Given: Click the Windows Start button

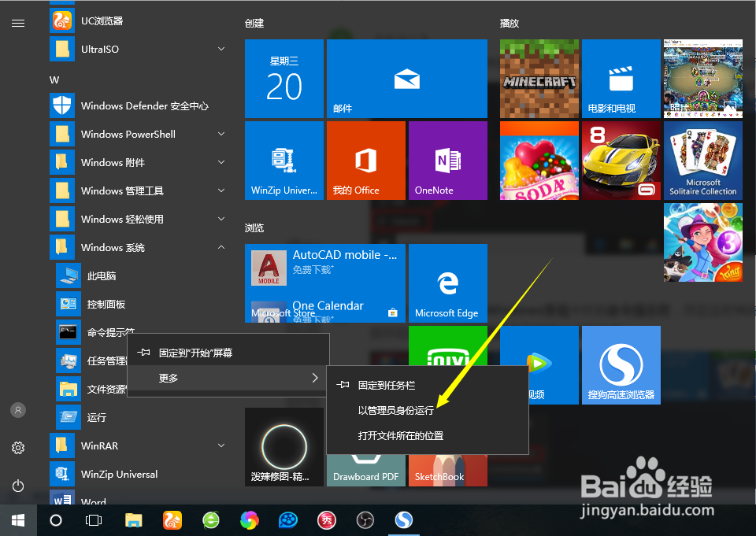Looking at the screenshot, I should (x=18, y=520).
